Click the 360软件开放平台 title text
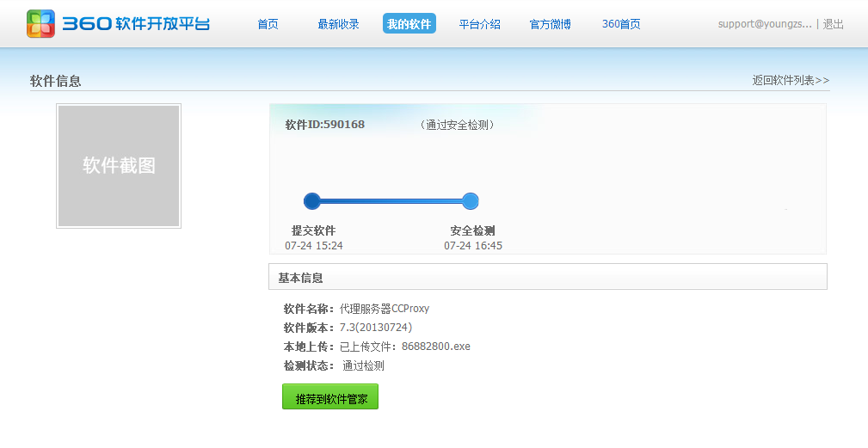The image size is (868, 448). tap(136, 24)
